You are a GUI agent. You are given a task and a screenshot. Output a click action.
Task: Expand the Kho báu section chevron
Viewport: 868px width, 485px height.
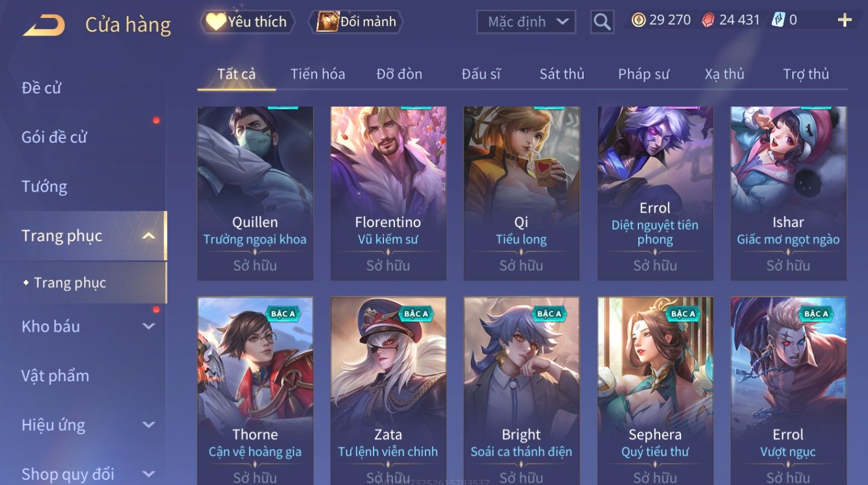click(149, 327)
